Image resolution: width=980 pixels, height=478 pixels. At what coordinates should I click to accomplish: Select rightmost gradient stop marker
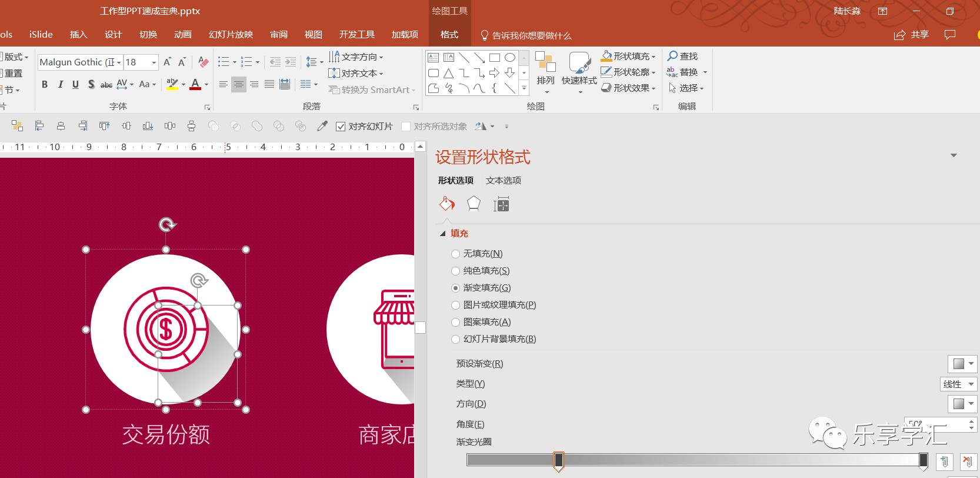[924, 461]
